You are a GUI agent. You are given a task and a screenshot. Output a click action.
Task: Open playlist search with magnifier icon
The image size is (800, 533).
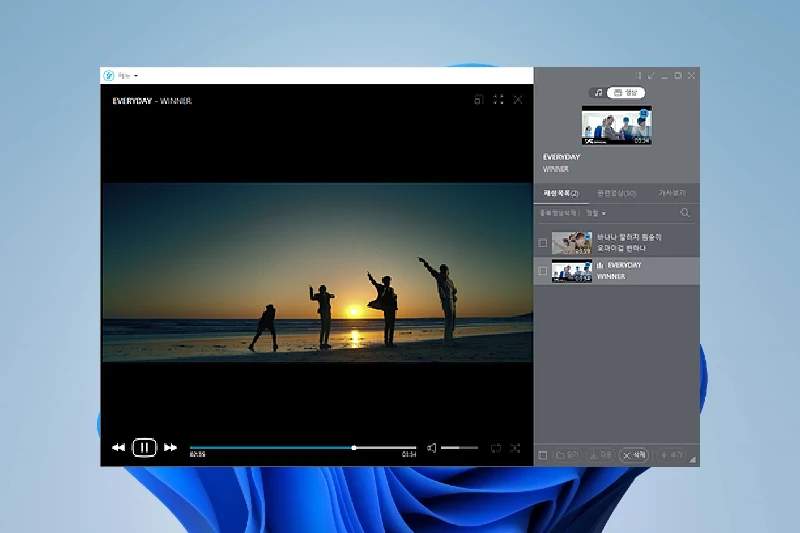tap(685, 213)
